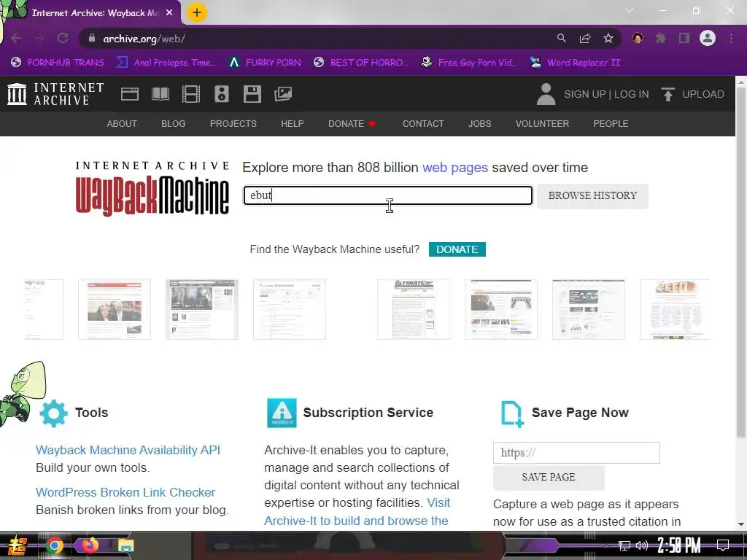Open the Windows Start menu
Screen dimensions: 747x560
18,546
